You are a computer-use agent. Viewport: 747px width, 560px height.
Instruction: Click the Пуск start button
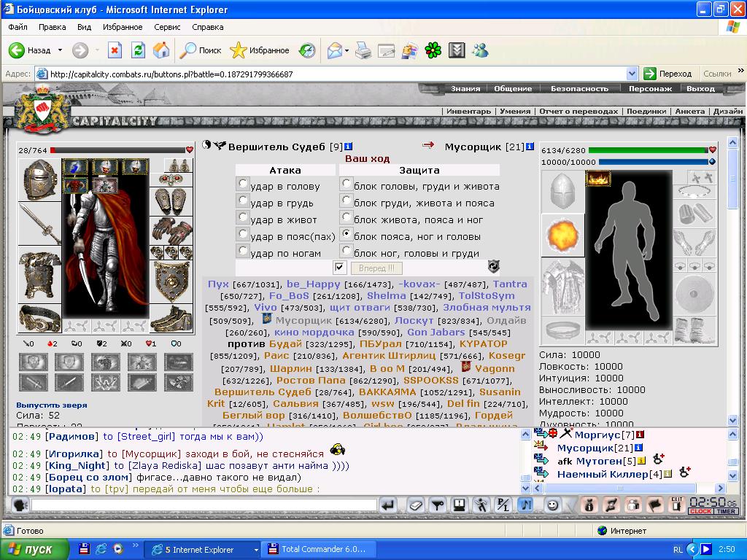34,550
